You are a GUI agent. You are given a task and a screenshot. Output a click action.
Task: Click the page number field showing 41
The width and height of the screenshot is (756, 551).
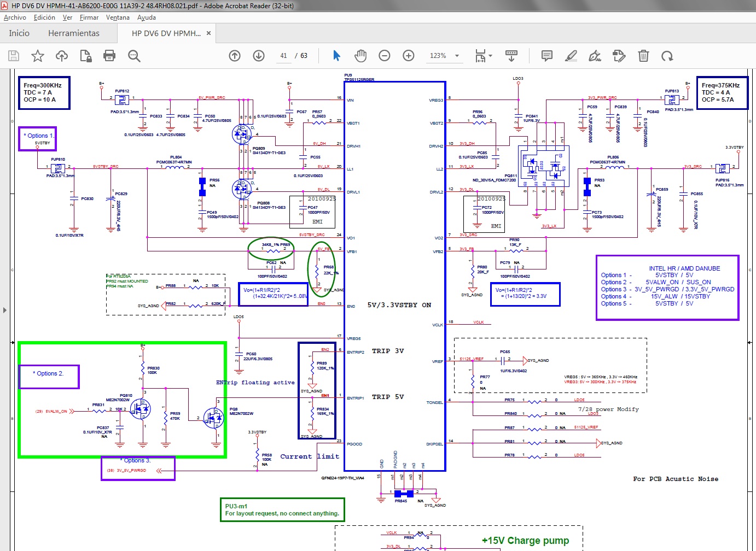[x=283, y=56]
